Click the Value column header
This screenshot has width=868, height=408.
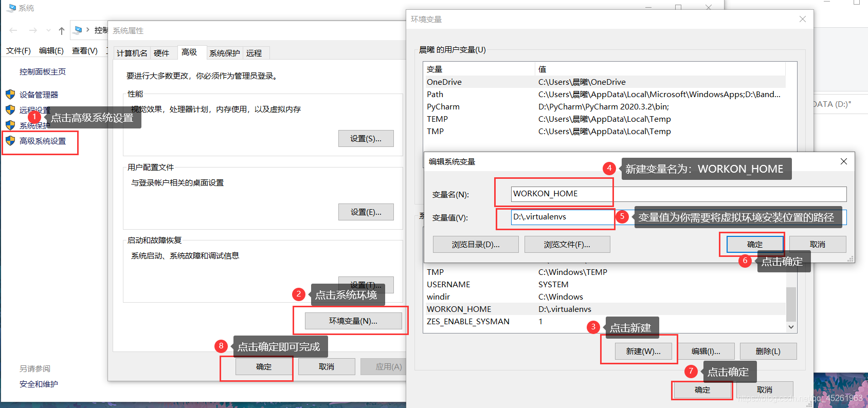(660, 69)
